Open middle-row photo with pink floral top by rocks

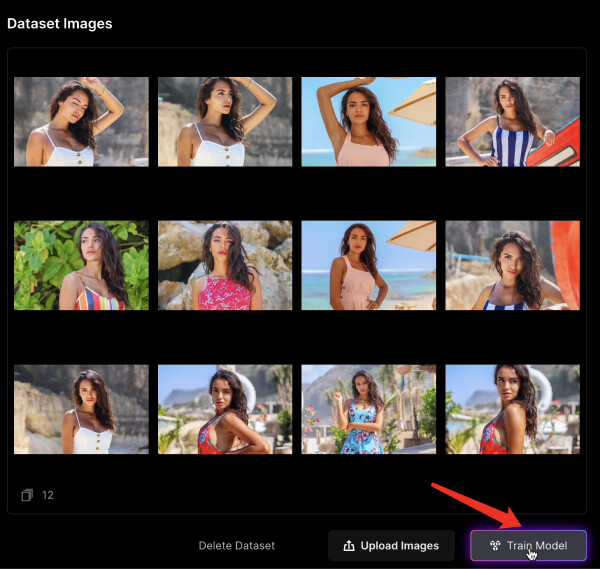(x=225, y=265)
